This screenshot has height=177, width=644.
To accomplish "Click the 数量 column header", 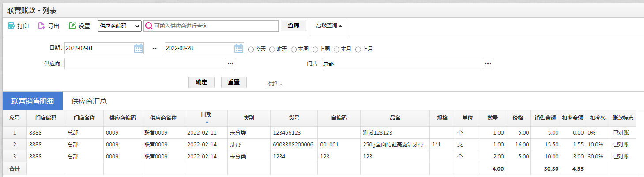I will point(493,118).
